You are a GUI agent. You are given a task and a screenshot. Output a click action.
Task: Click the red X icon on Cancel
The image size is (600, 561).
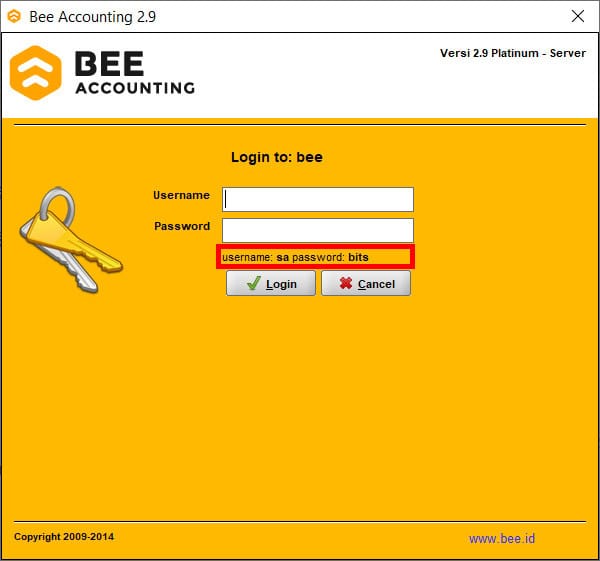(345, 284)
